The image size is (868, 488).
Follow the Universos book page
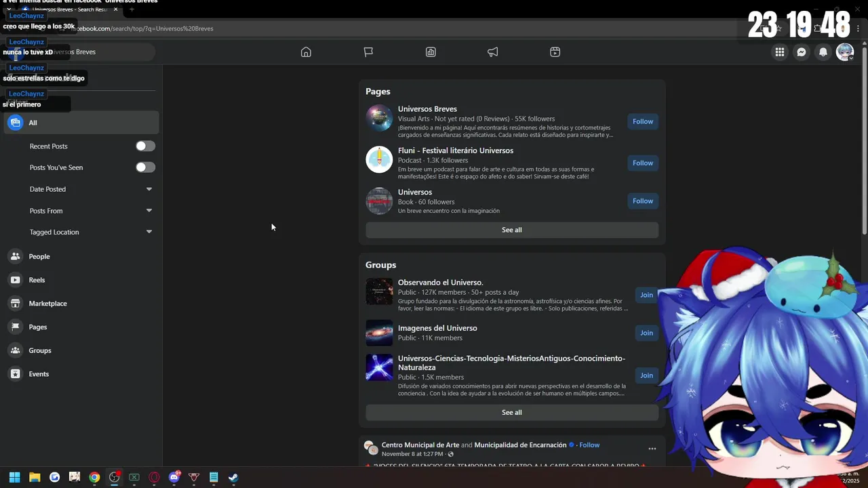pyautogui.click(x=643, y=201)
